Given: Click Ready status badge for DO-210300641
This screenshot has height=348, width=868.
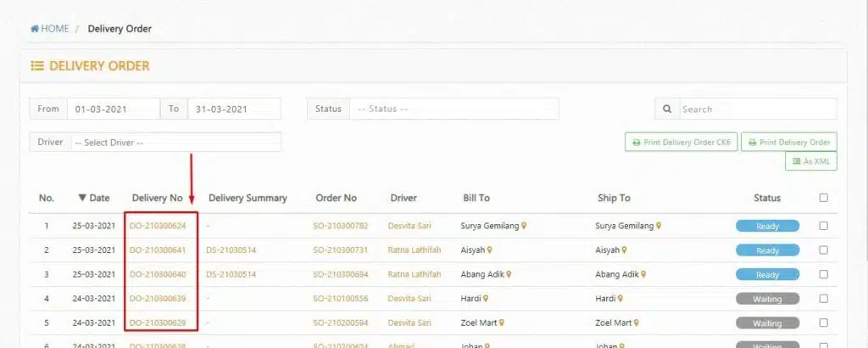Looking at the screenshot, I should point(767,250).
